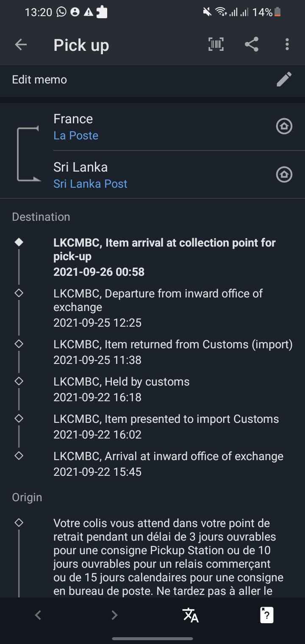Open the La Poste link
This screenshot has width=305, height=644.
[76, 136]
